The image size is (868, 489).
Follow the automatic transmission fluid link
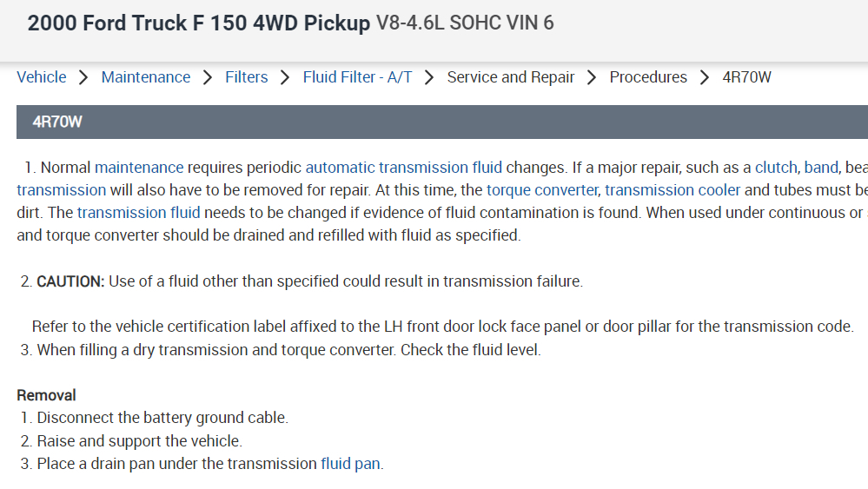(403, 168)
